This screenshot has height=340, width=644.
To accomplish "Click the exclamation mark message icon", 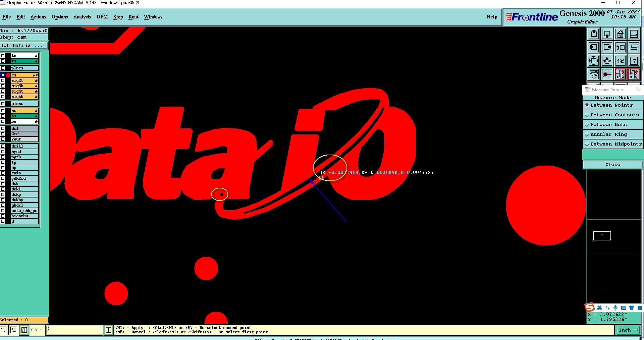I will pyautogui.click(x=109, y=330).
